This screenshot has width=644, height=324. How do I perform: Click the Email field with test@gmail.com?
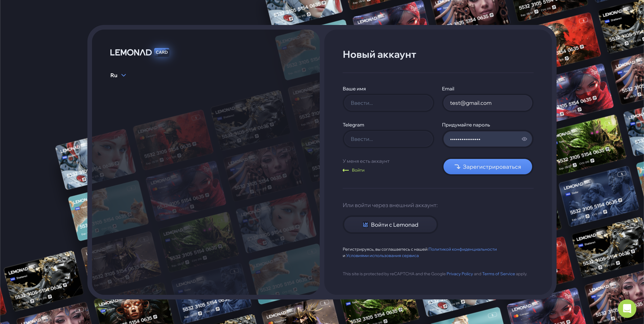tap(487, 103)
